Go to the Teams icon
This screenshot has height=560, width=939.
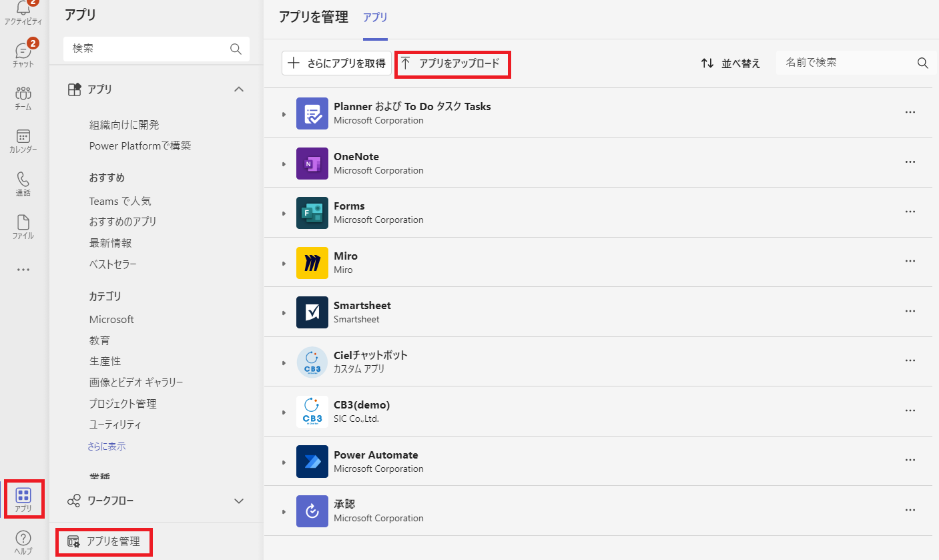[23, 95]
